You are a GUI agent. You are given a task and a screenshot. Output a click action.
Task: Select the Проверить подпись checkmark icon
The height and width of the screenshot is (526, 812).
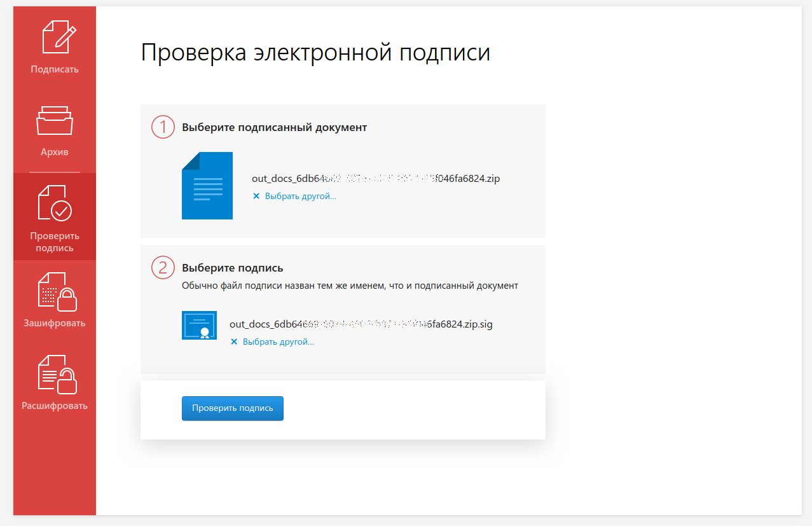pyautogui.click(x=55, y=203)
